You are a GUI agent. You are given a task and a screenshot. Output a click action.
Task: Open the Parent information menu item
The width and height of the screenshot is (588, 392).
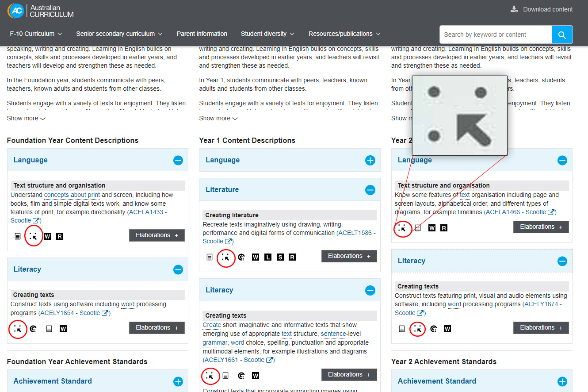[202, 34]
